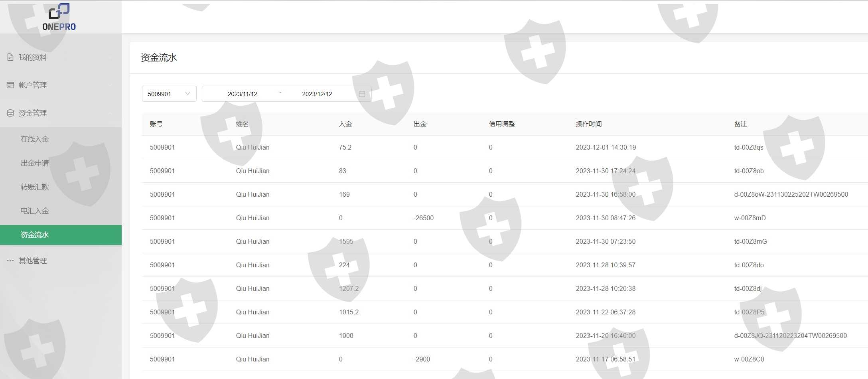This screenshot has width=868, height=379.
Task: Click the 姓名 column header
Action: pos(243,124)
